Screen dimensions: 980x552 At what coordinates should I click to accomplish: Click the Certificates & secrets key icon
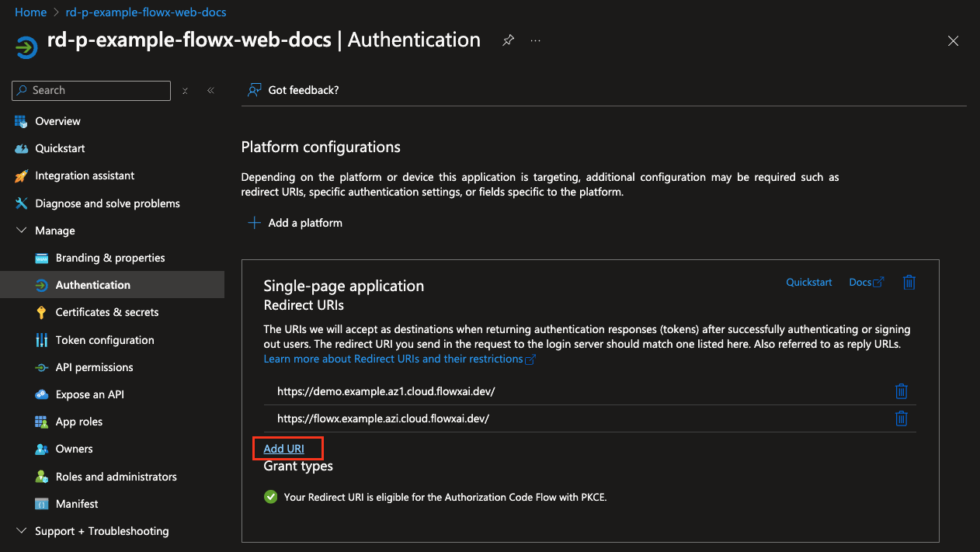(x=42, y=313)
